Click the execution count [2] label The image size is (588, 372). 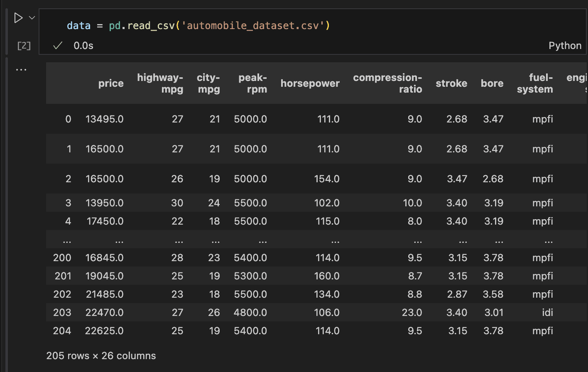[x=24, y=46]
